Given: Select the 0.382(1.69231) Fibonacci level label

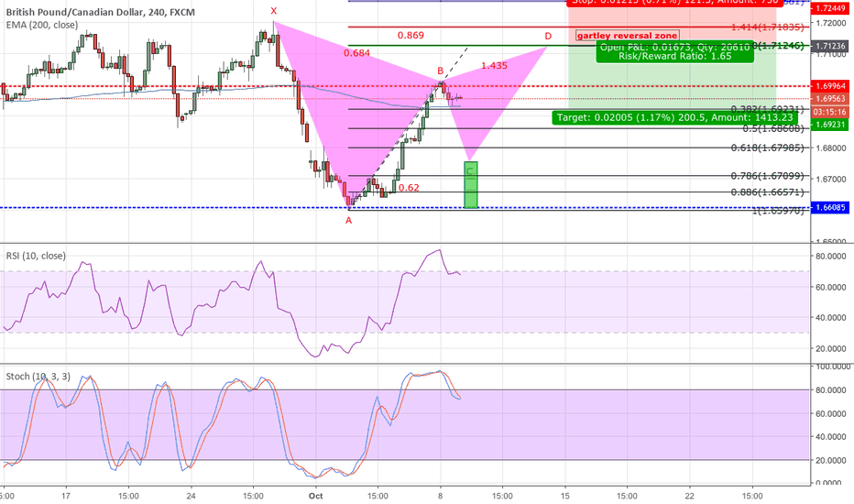Looking at the screenshot, I should [767, 109].
